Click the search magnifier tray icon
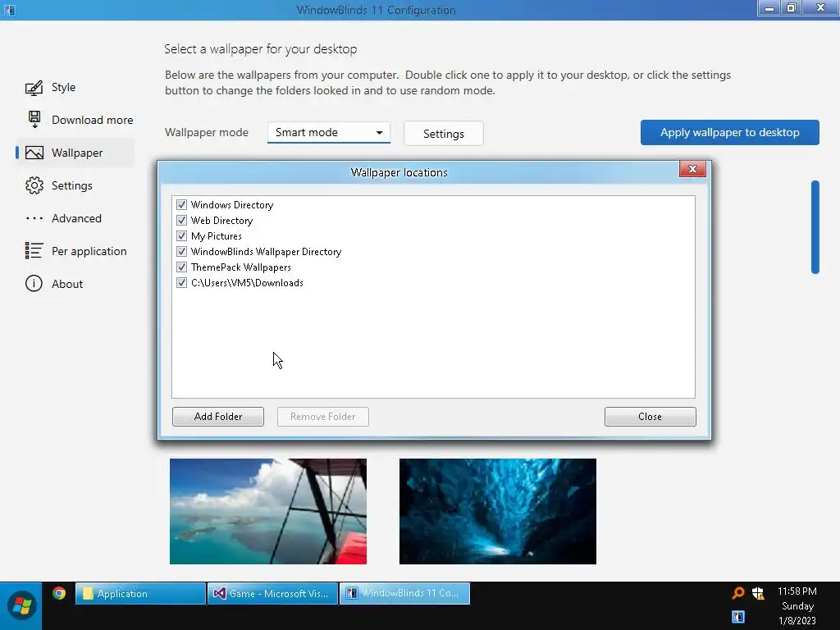Image resolution: width=840 pixels, height=630 pixels. [x=737, y=593]
